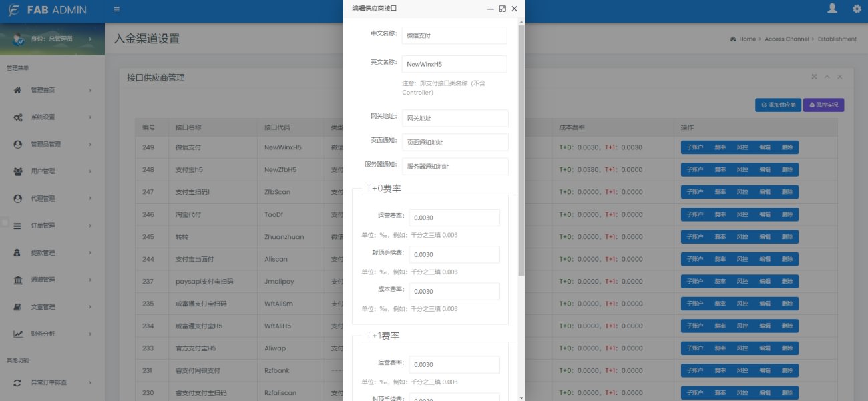Click the 异常订单排查 refresh icon
868x401 pixels.
[x=18, y=383]
